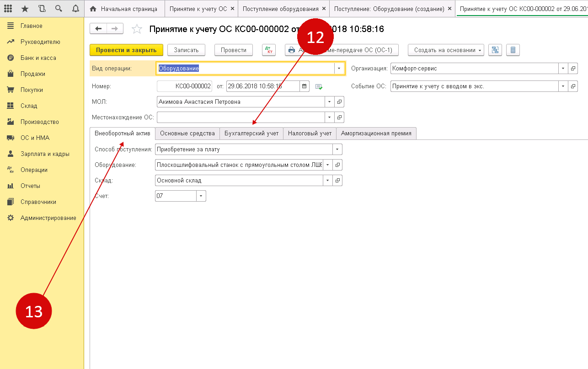Add document to favorites with star
This screenshot has height=369, width=588.
[136, 29]
